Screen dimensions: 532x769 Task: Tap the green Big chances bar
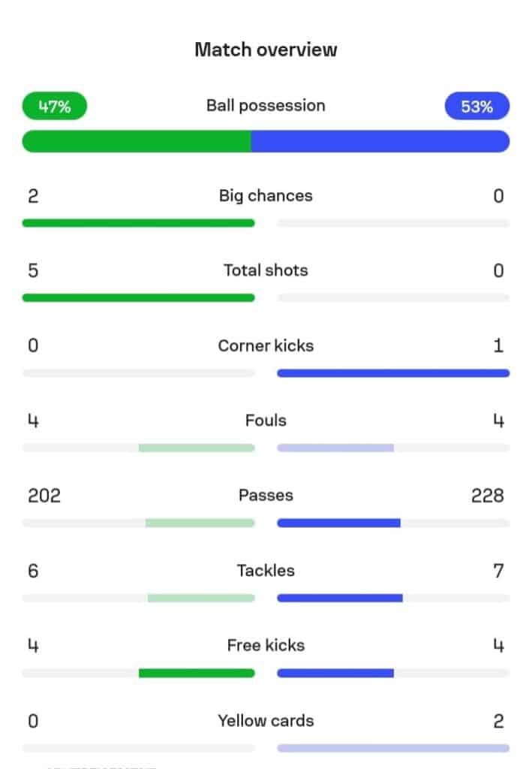[x=139, y=223]
